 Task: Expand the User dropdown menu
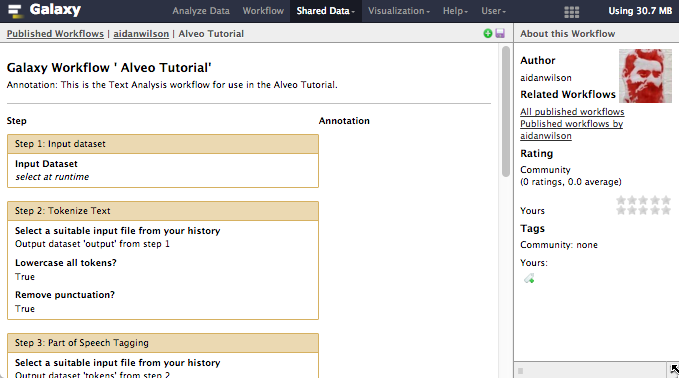[x=493, y=11]
